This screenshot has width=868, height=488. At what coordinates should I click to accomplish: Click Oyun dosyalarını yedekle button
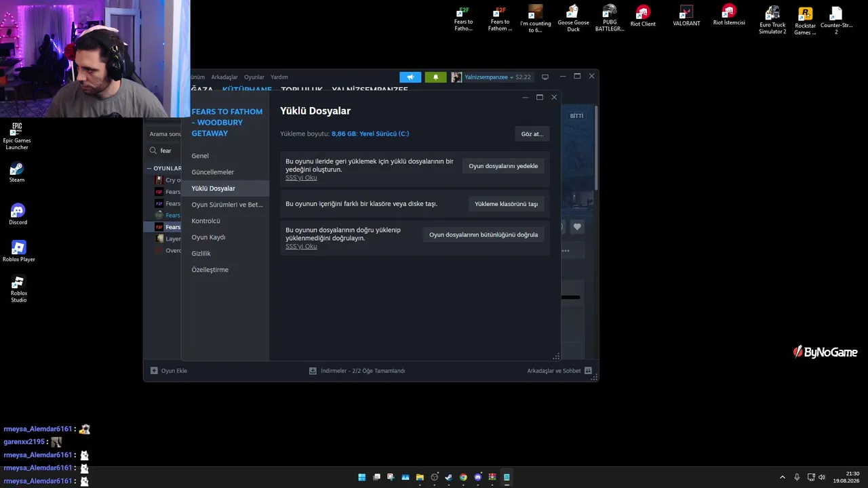coord(503,166)
